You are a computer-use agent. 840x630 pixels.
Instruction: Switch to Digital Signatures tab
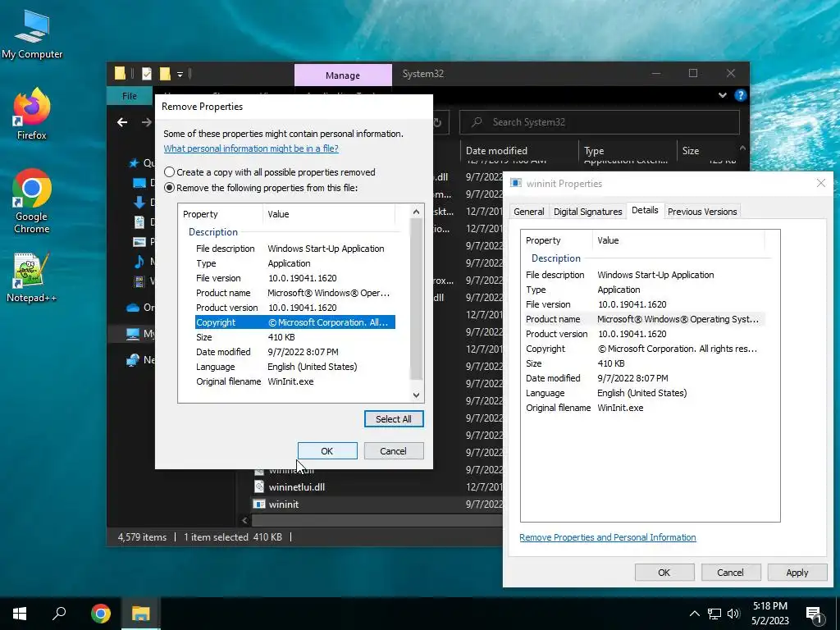[587, 212]
